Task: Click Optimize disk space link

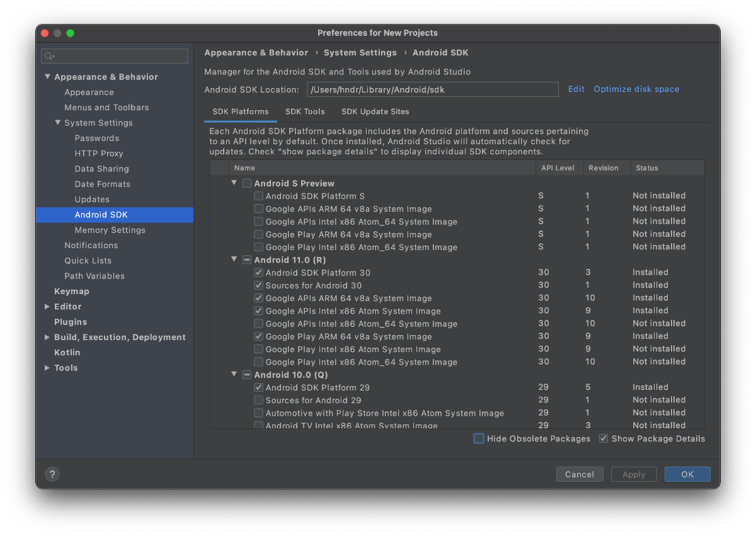Action: click(636, 89)
